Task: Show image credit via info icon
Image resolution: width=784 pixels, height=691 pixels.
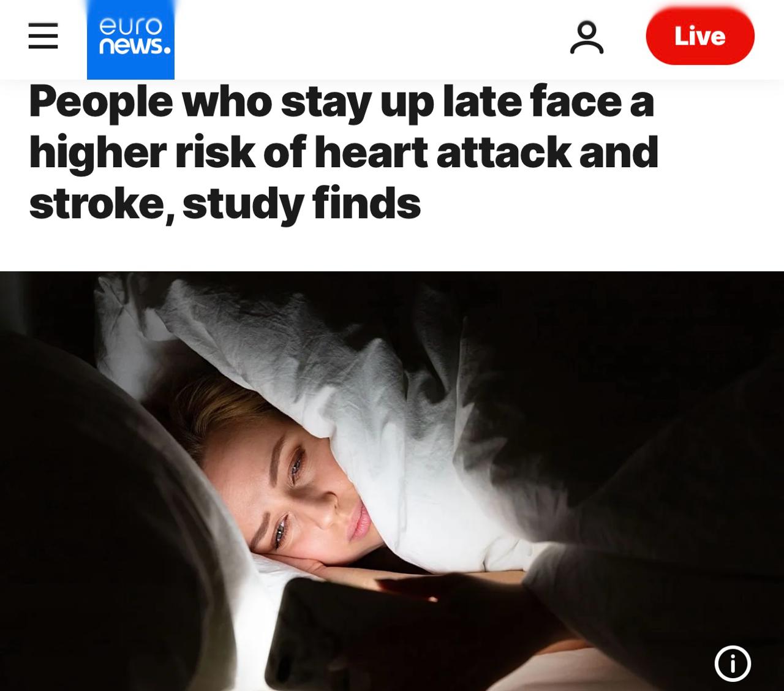Action: click(x=733, y=663)
